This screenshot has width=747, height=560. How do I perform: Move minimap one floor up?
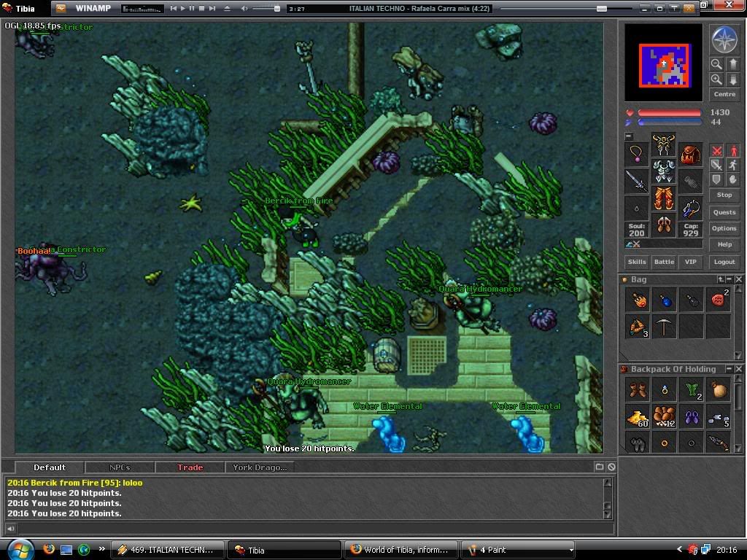[x=732, y=64]
